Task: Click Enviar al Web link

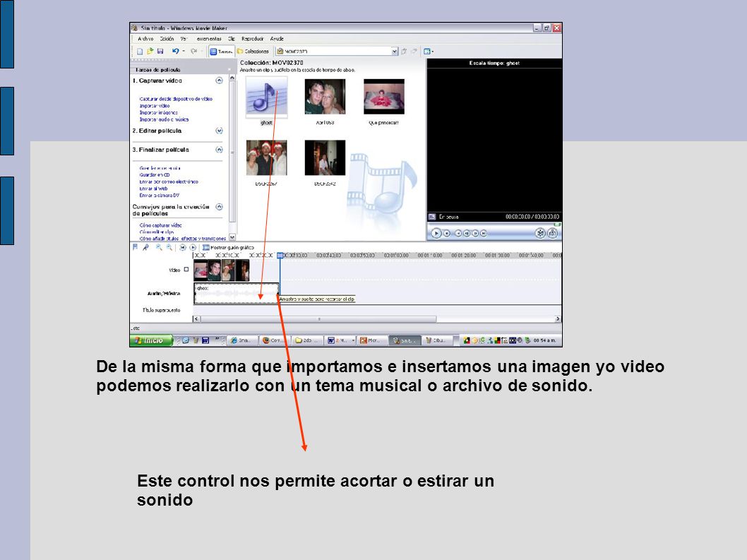Action: (x=153, y=189)
